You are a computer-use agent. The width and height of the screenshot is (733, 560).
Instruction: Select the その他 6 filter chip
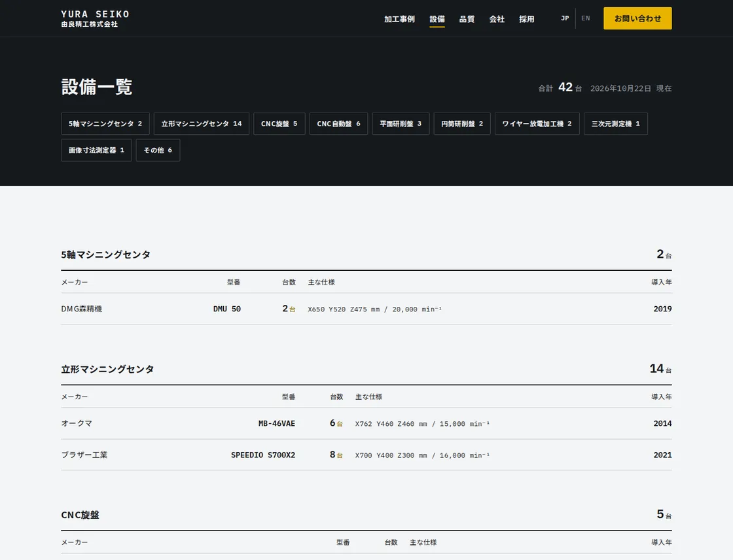[158, 150]
